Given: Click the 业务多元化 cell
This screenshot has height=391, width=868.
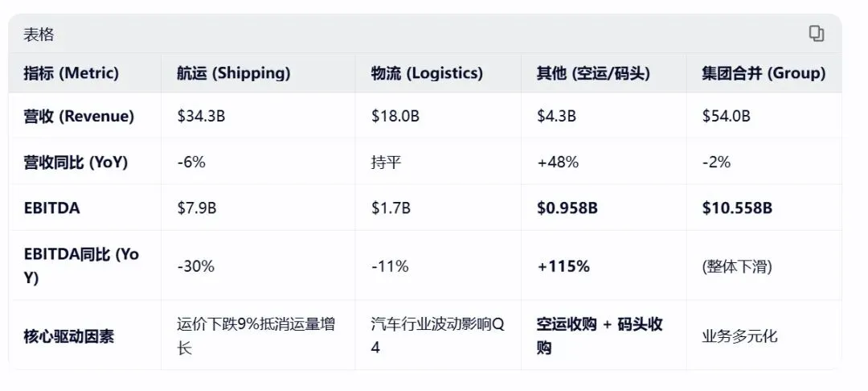Looking at the screenshot, I should pos(739,336).
